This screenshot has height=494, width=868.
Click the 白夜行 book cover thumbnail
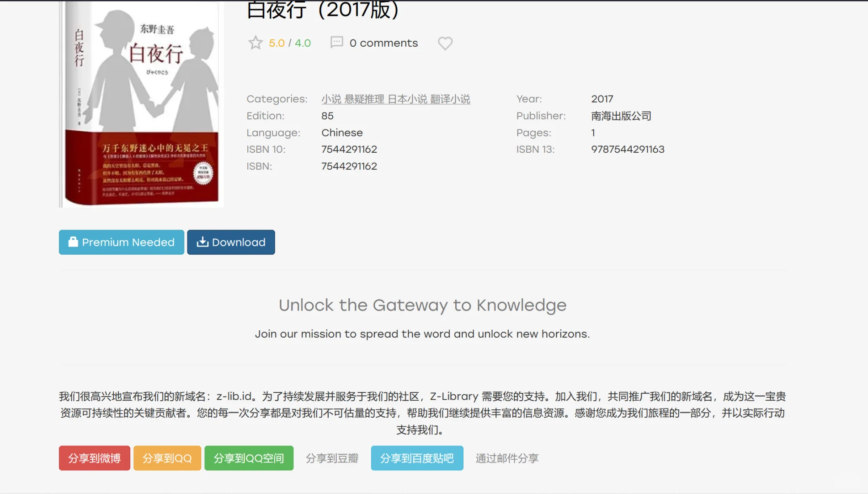tap(141, 104)
